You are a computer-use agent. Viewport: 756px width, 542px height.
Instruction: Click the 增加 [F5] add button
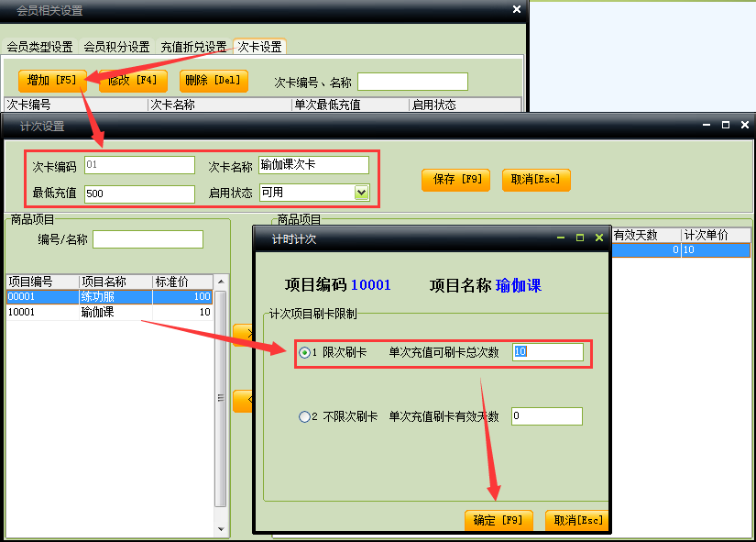coord(52,81)
